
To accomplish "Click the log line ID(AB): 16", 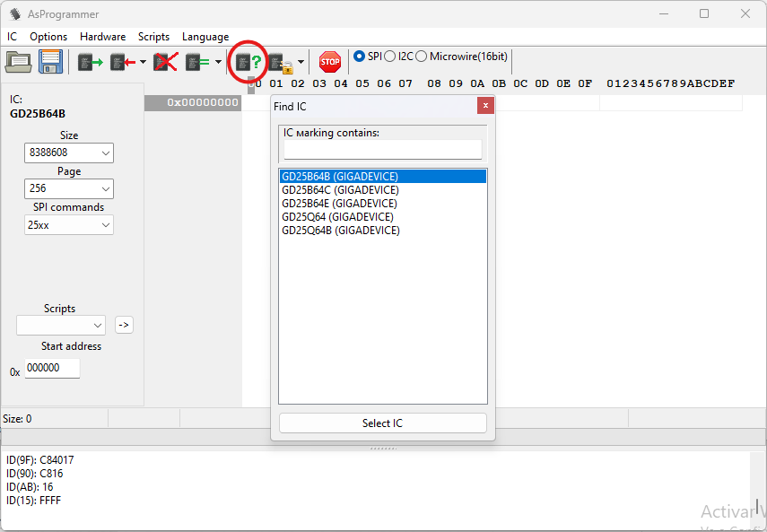I will pos(30,487).
